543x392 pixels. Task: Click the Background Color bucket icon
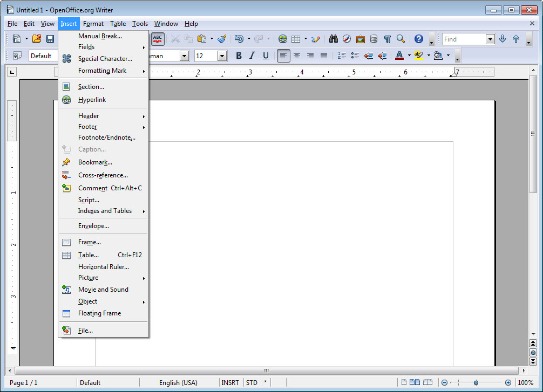click(x=438, y=56)
